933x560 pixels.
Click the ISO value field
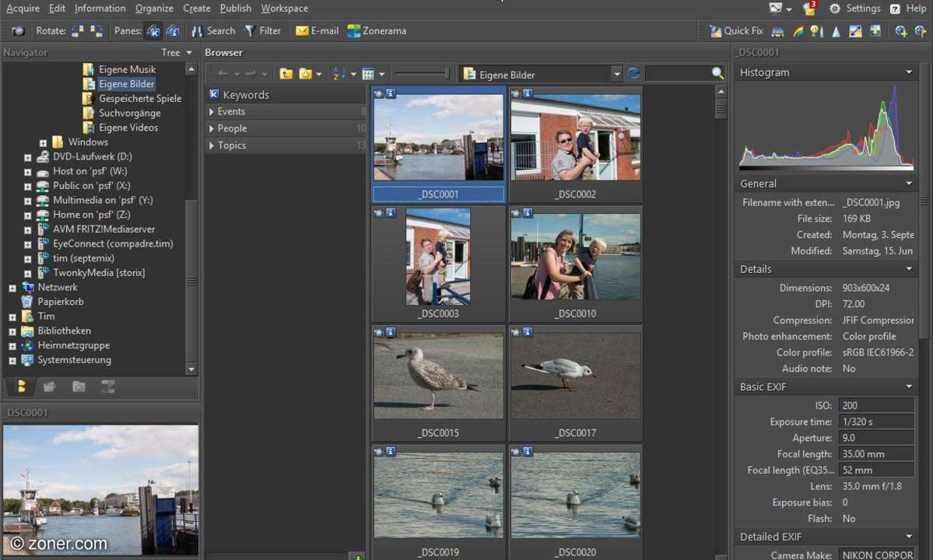pyautogui.click(x=876, y=405)
